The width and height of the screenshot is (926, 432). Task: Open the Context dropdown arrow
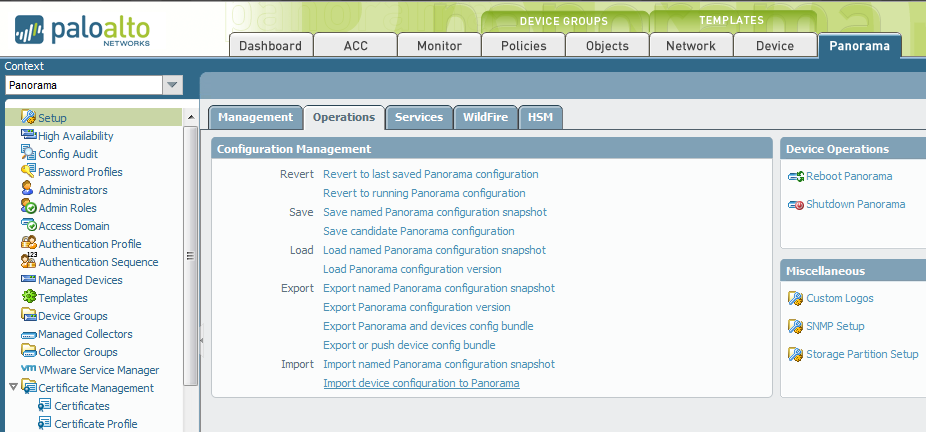coord(172,85)
